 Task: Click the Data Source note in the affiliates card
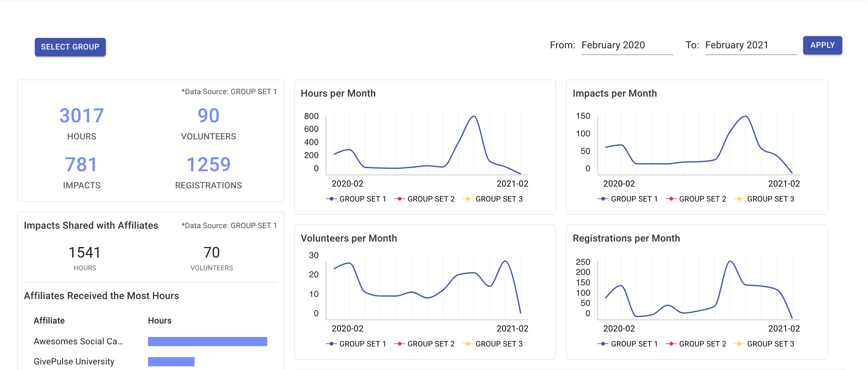tap(229, 225)
